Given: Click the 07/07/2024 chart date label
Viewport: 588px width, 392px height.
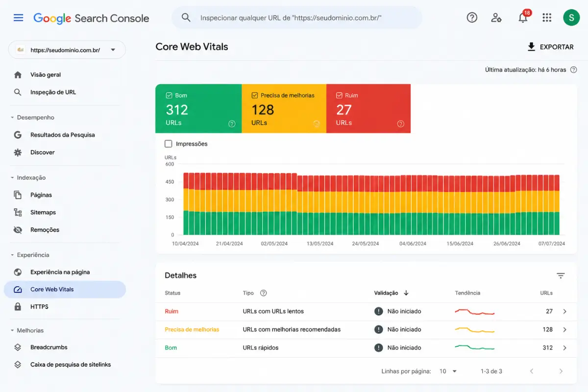Looking at the screenshot, I should point(553,244).
